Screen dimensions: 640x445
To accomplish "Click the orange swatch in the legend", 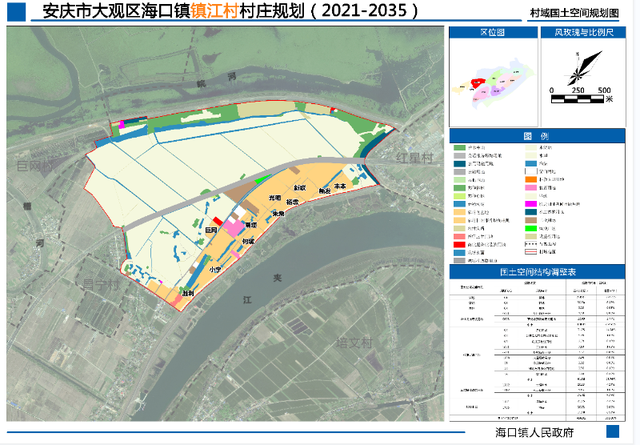I will click(531, 180).
